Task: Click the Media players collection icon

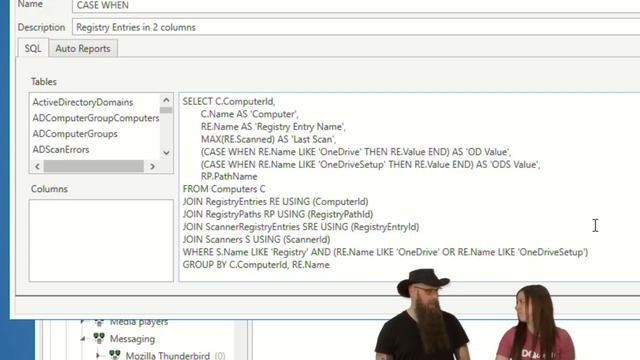Action: pyautogui.click(x=99, y=322)
